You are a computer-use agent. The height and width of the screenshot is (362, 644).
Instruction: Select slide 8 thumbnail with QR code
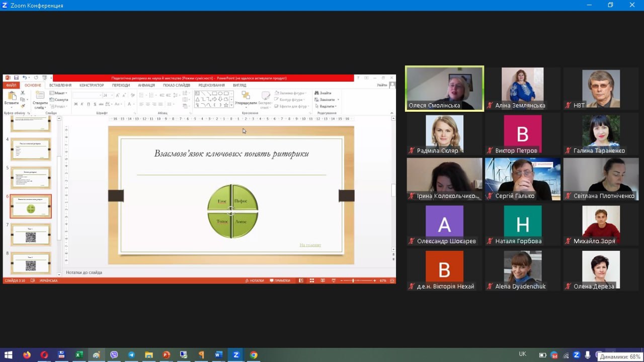click(x=31, y=263)
